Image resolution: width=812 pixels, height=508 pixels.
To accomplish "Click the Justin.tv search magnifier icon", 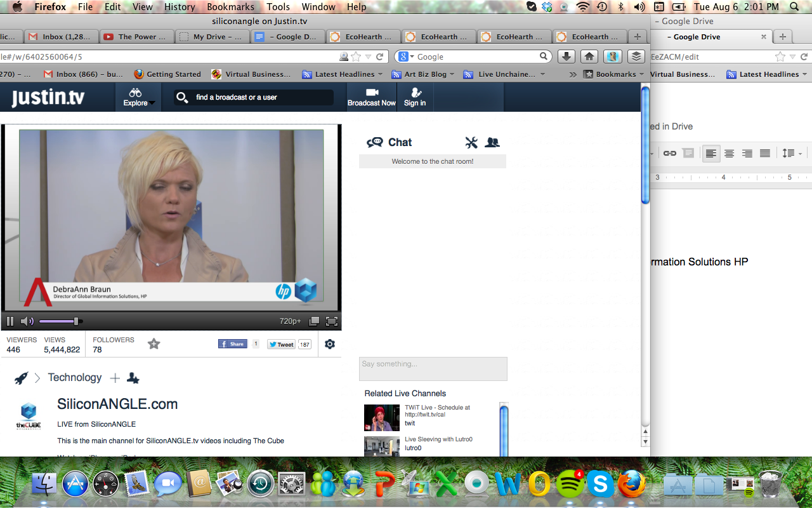I will (182, 97).
